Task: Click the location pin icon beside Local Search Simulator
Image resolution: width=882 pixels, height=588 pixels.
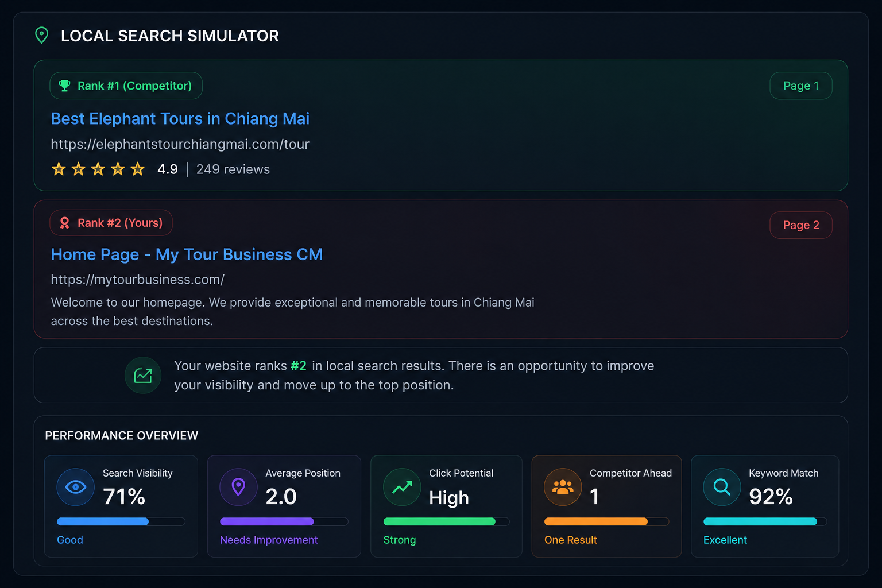Action: [x=41, y=35]
